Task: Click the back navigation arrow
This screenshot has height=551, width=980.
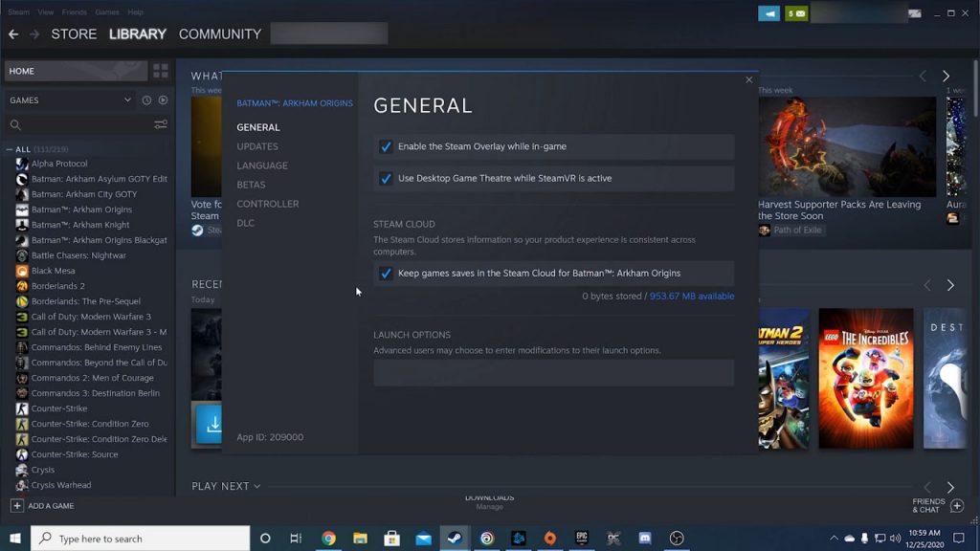Action: pyautogui.click(x=13, y=34)
